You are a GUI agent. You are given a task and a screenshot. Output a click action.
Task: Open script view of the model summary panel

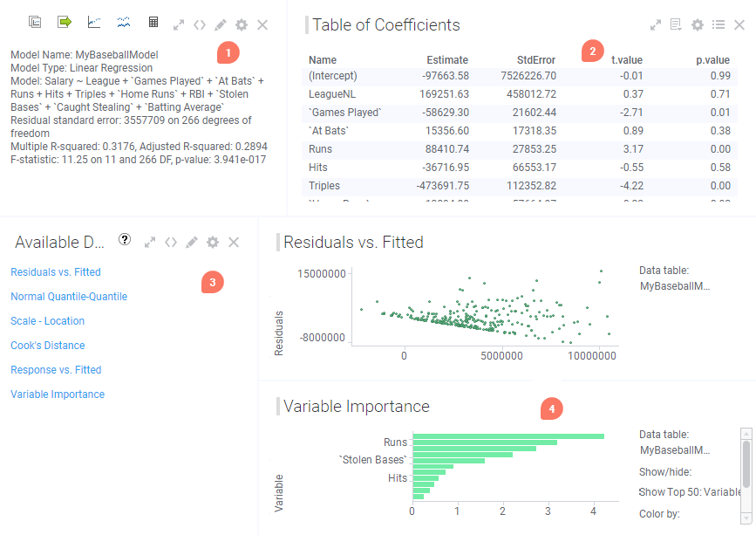coord(200,25)
